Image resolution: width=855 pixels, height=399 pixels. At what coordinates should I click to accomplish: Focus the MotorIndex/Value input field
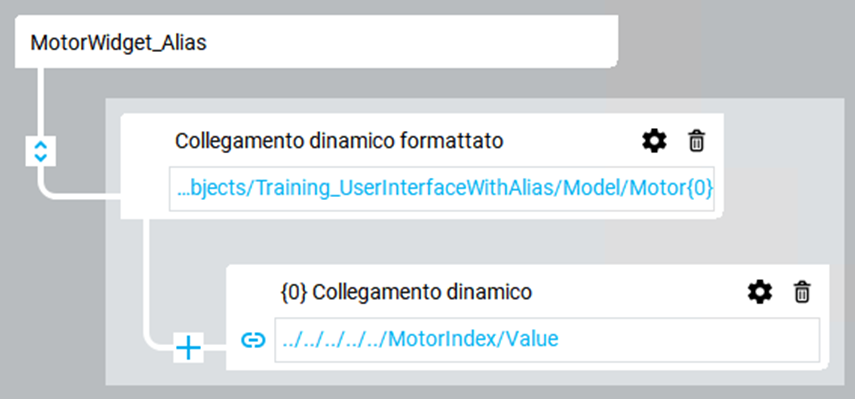click(547, 340)
